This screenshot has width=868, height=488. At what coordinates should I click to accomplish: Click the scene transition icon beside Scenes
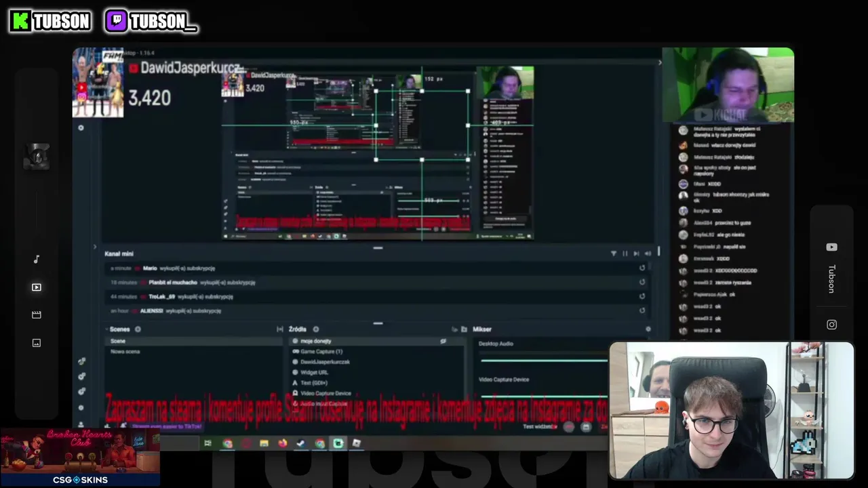click(279, 329)
